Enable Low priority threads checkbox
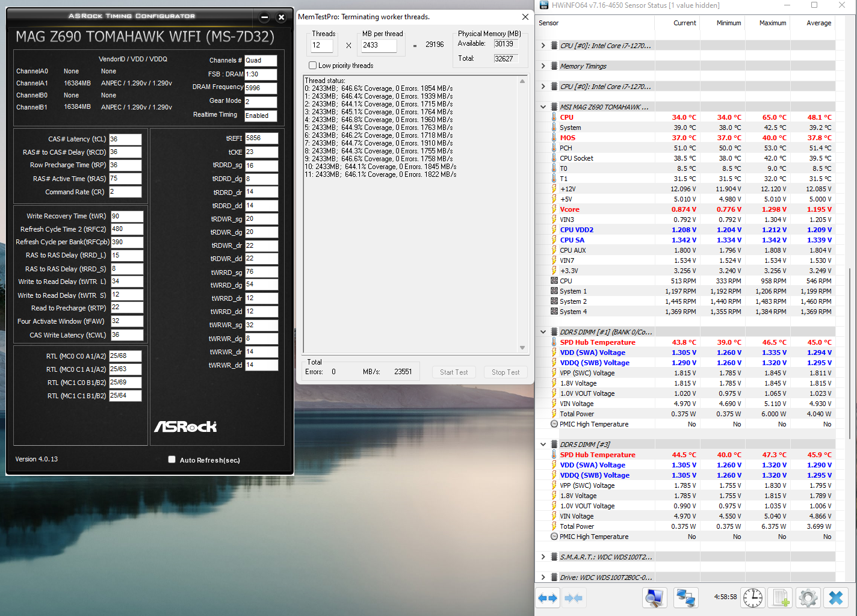Screen dimensions: 857x616 point(312,66)
